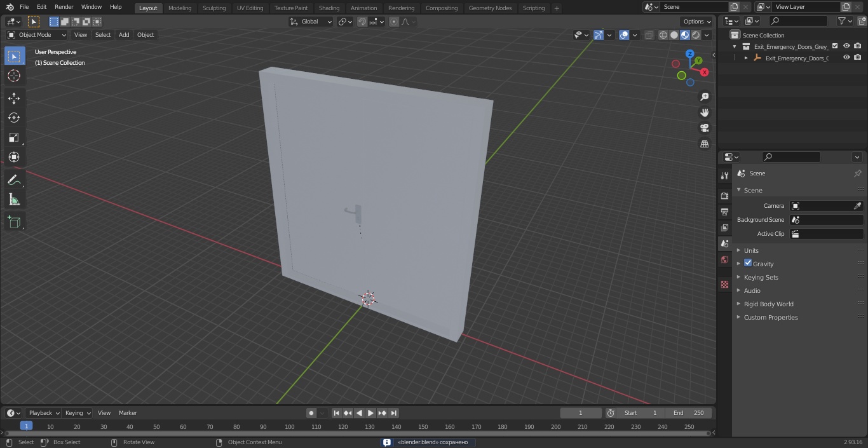Open the viewport Options dropdown
The width and height of the screenshot is (868, 448).
[x=697, y=22]
